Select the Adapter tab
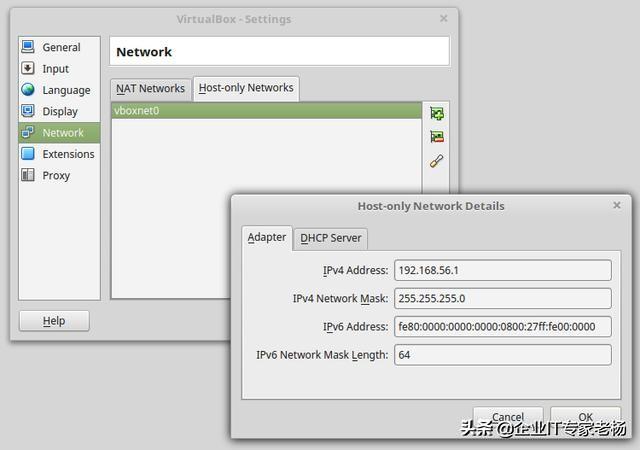This screenshot has width=640, height=450. pos(267,238)
